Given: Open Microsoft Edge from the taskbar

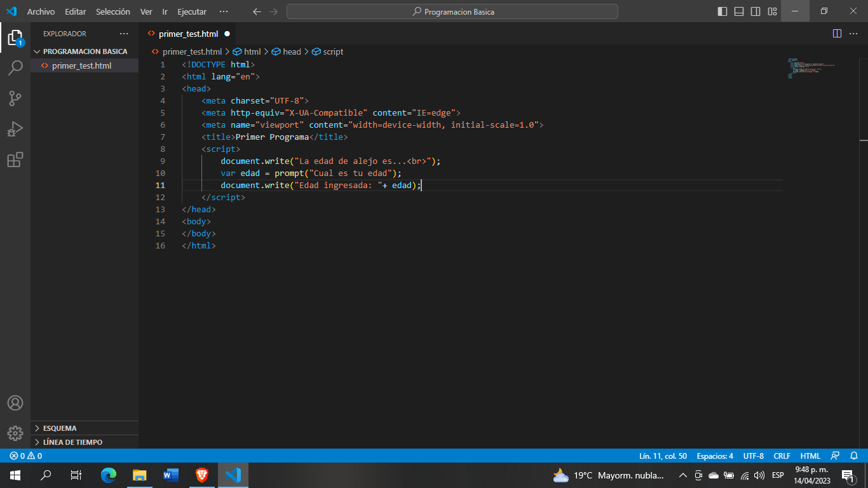Looking at the screenshot, I should click(109, 475).
